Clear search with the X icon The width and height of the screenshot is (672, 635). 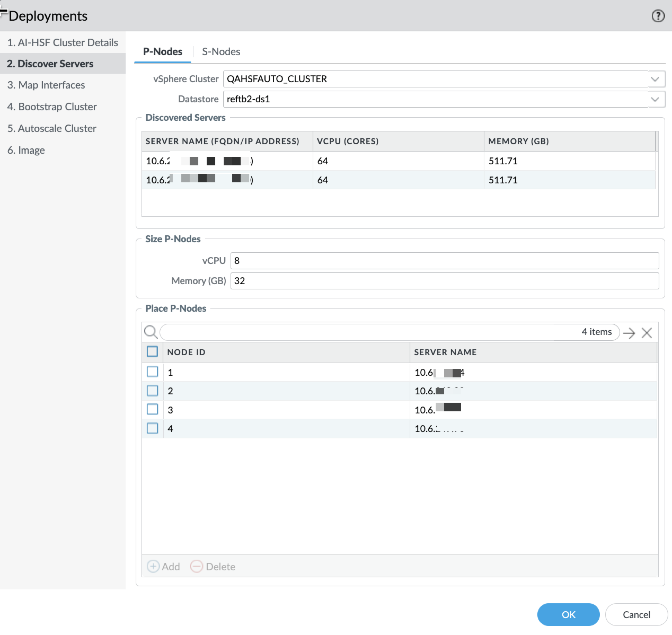pos(647,333)
